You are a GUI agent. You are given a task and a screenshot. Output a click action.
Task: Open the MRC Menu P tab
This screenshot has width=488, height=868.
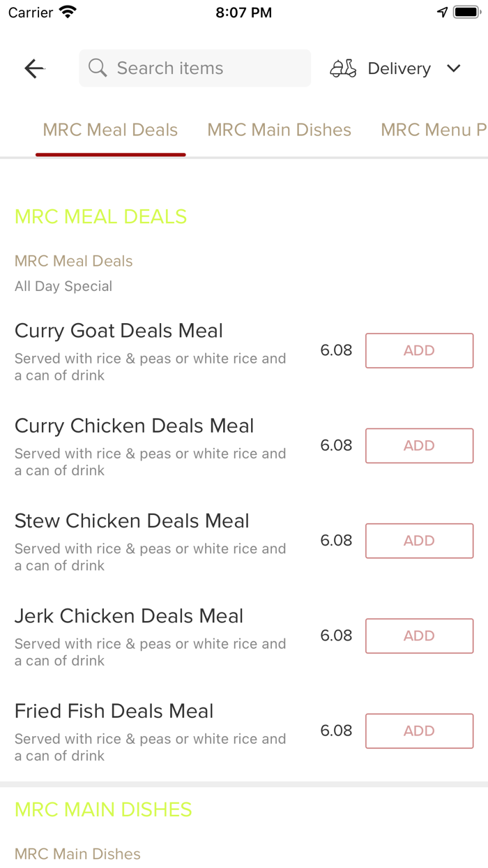432,130
